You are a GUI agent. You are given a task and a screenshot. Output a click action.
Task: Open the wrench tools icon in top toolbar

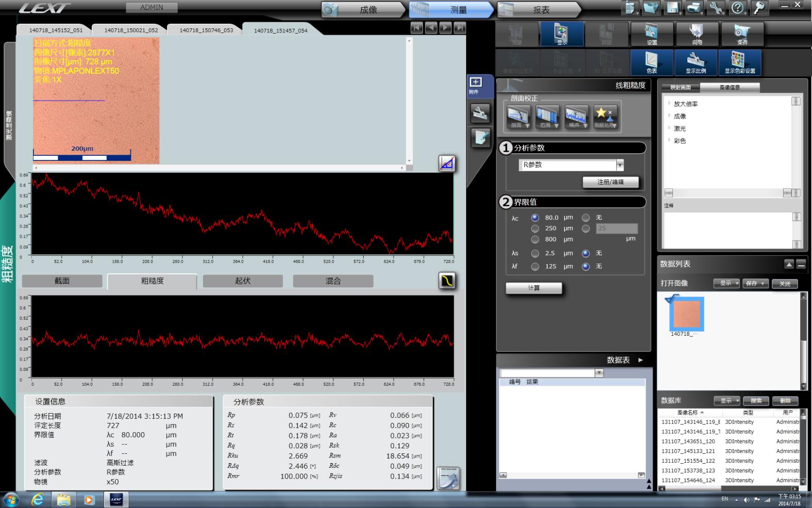pyautogui.click(x=716, y=8)
